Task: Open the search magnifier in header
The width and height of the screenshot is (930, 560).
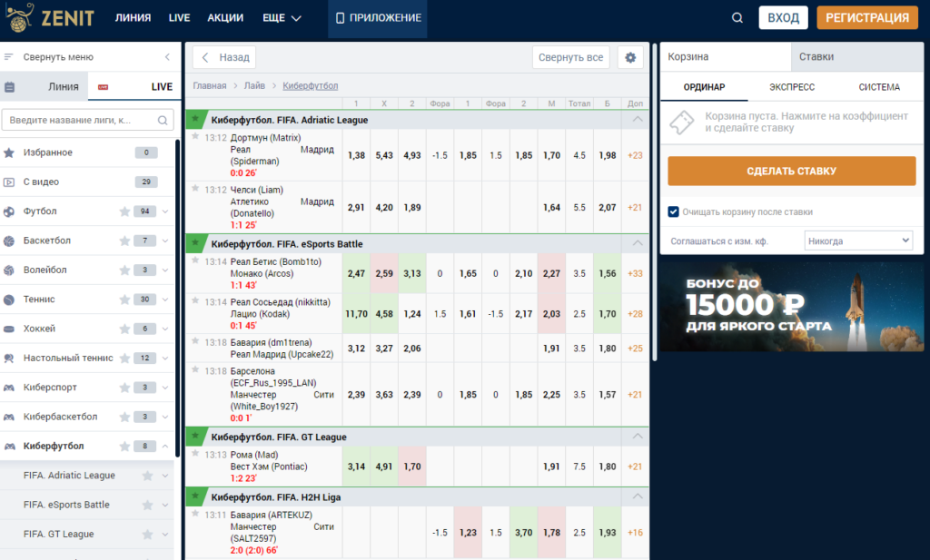Action: coord(737,18)
